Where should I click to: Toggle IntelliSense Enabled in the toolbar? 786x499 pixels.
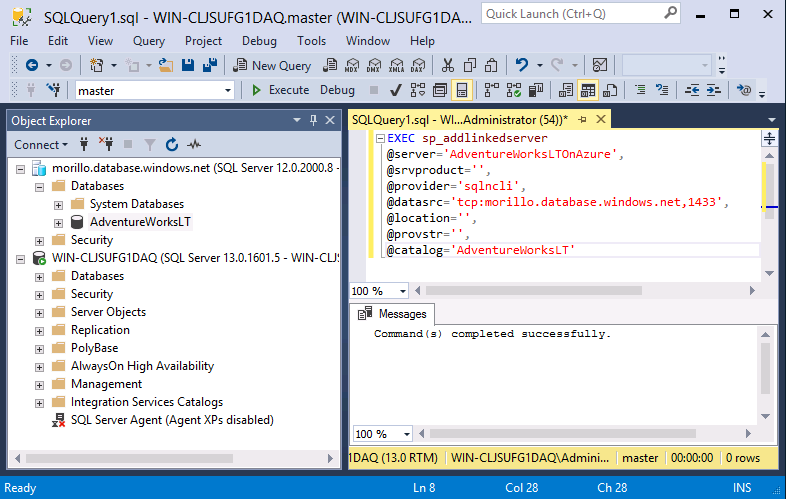(x=462, y=90)
